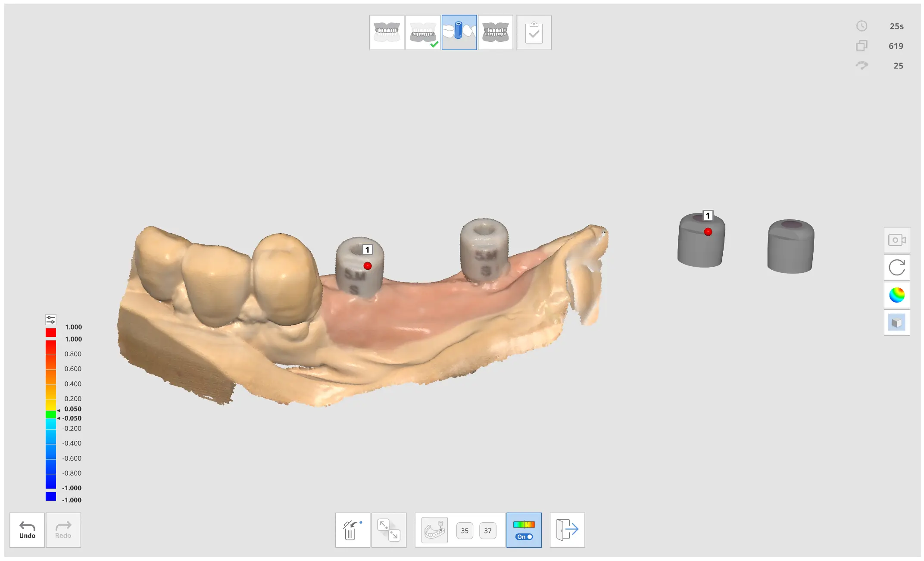Select the arrows alignment tool
Screen dimensions: 924x561
pyautogui.click(x=389, y=530)
